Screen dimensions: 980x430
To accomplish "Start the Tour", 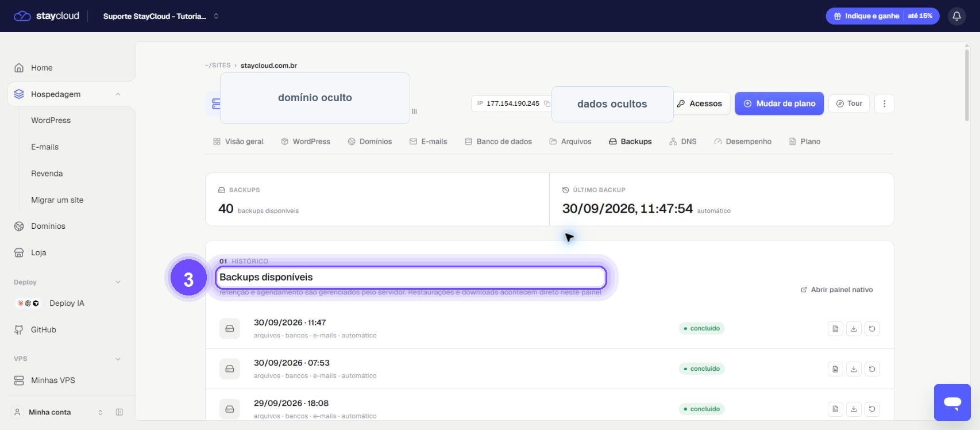I will tap(849, 103).
